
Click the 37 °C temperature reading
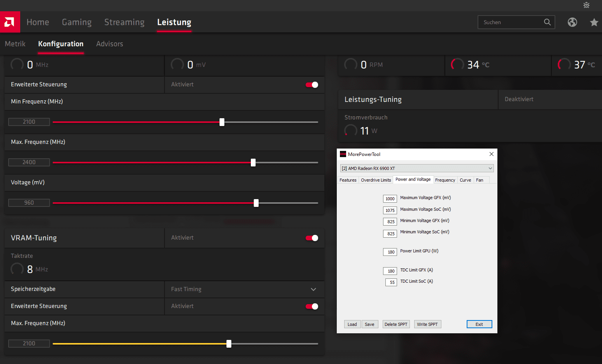pyautogui.click(x=577, y=65)
